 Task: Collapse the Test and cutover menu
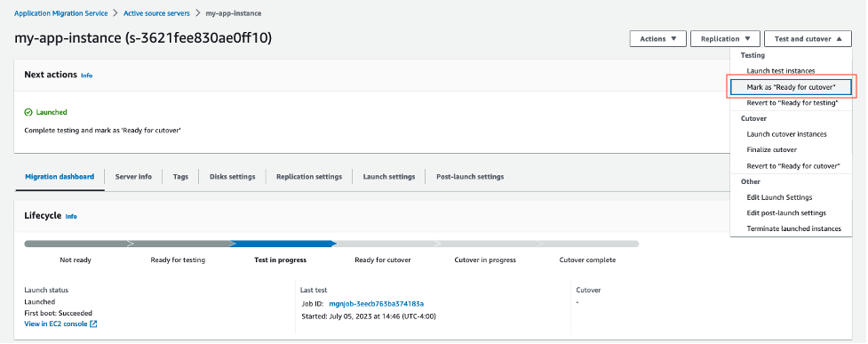click(x=808, y=39)
